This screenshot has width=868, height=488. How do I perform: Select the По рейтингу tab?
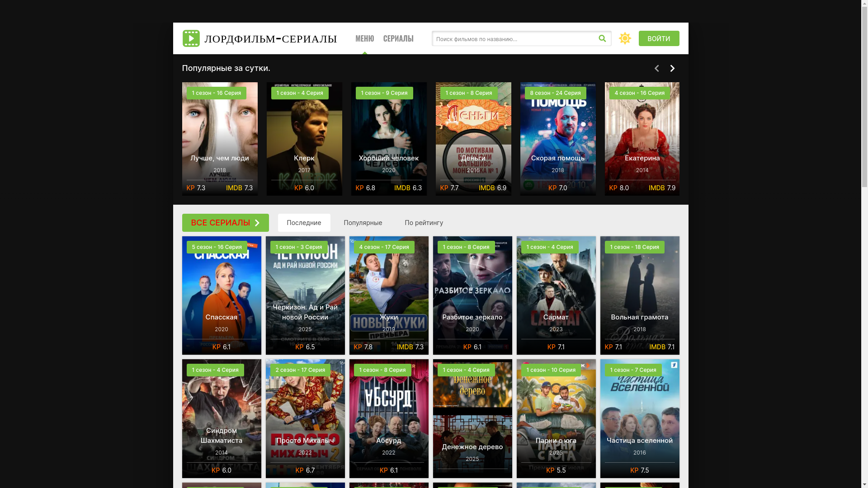(x=424, y=223)
